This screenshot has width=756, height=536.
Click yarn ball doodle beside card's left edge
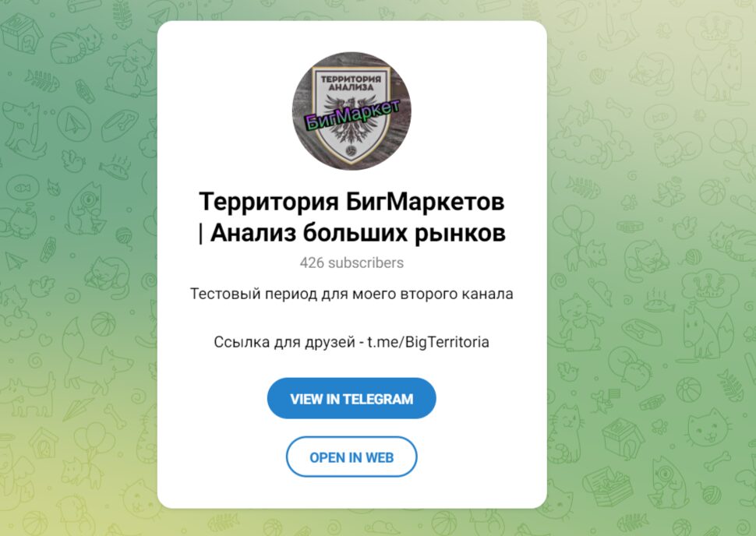(x=125, y=237)
